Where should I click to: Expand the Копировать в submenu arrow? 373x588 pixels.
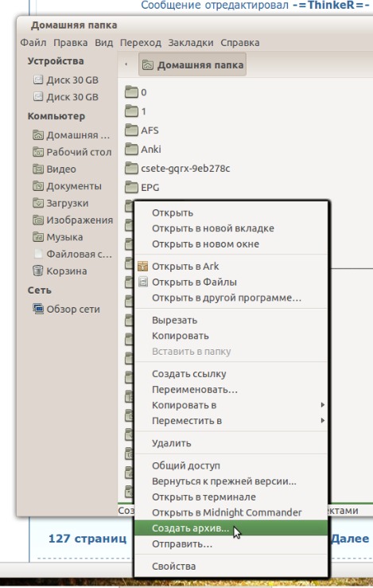pyautogui.click(x=322, y=405)
